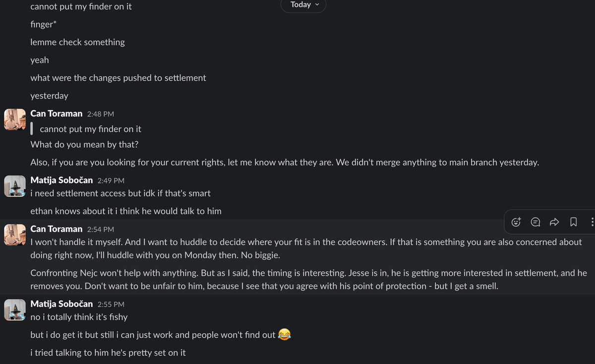Open Matija Sobočan's name link at 2:49 PM
The height and width of the screenshot is (364, 595).
tap(61, 180)
